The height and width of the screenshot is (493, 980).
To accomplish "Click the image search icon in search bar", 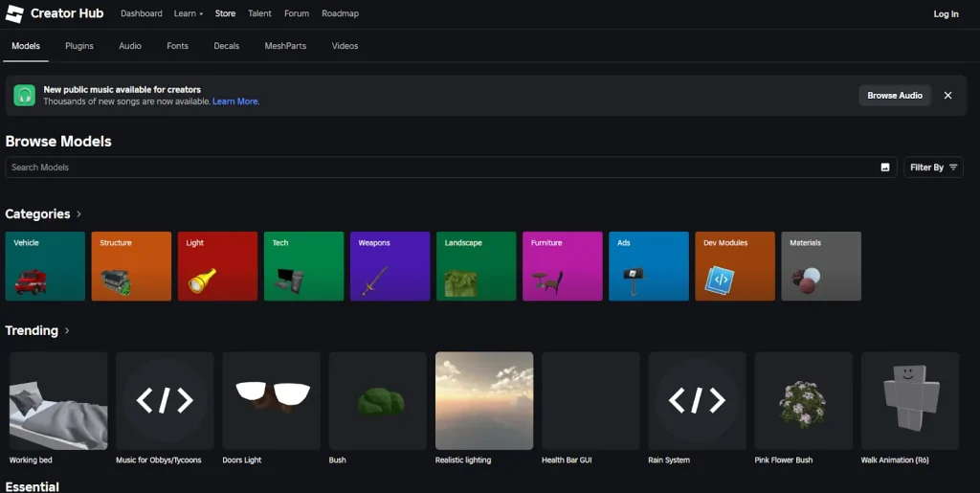I will (885, 167).
